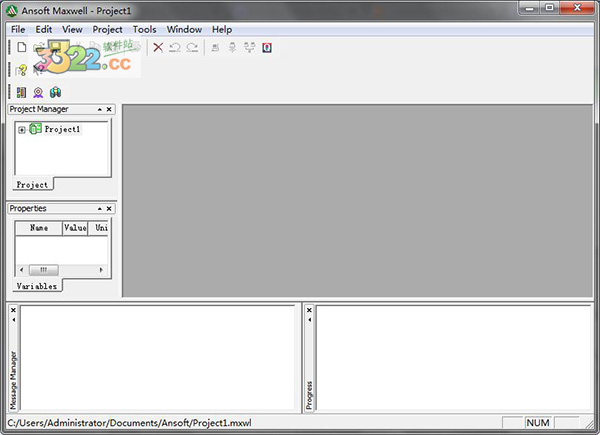Open the Help menu
This screenshot has width=600, height=435.
[222, 29]
